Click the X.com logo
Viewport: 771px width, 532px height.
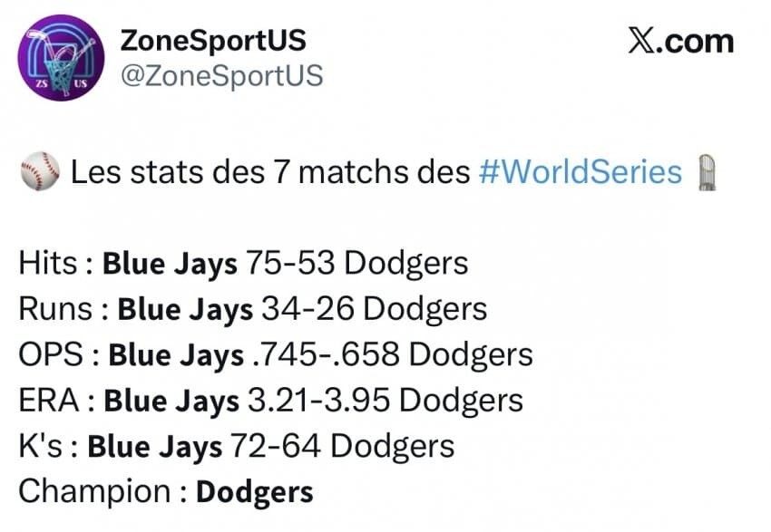679,42
